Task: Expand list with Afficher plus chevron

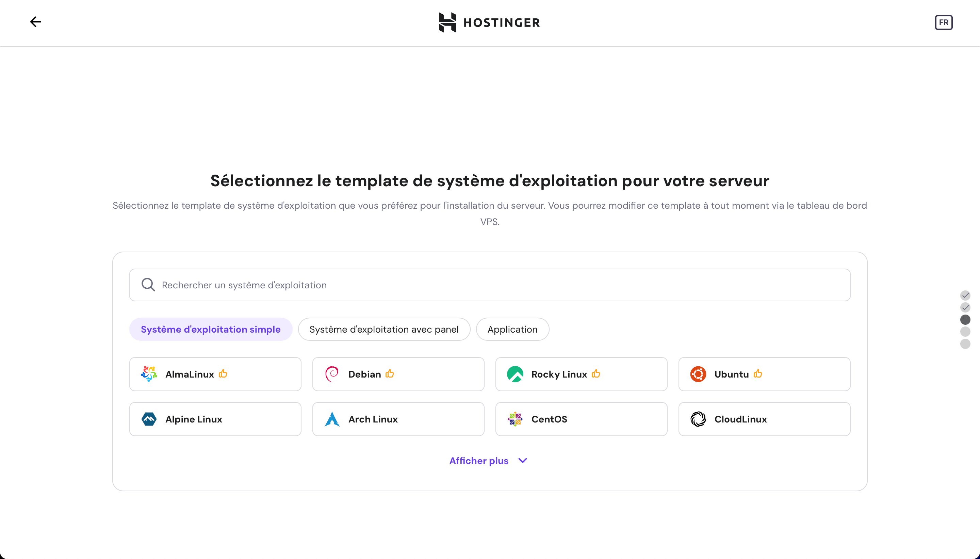Action: pyautogui.click(x=523, y=461)
